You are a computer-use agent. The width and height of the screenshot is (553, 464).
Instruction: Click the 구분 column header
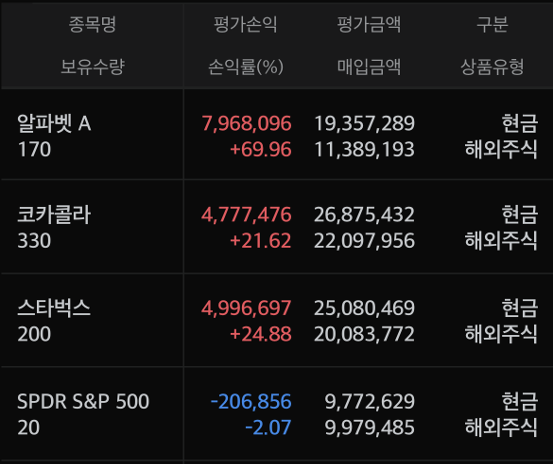pyautogui.click(x=492, y=24)
